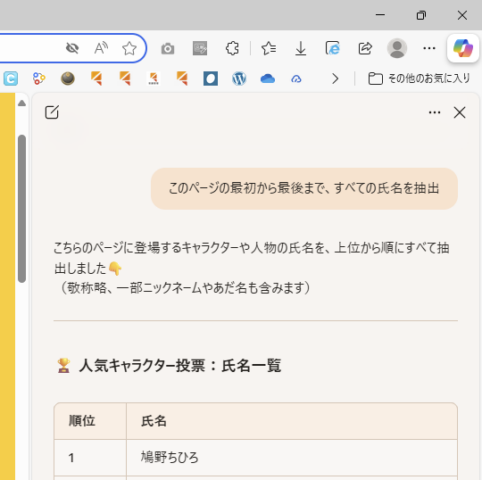Open Edge Settings and more menu
This screenshot has height=480, width=482.
(x=429, y=49)
